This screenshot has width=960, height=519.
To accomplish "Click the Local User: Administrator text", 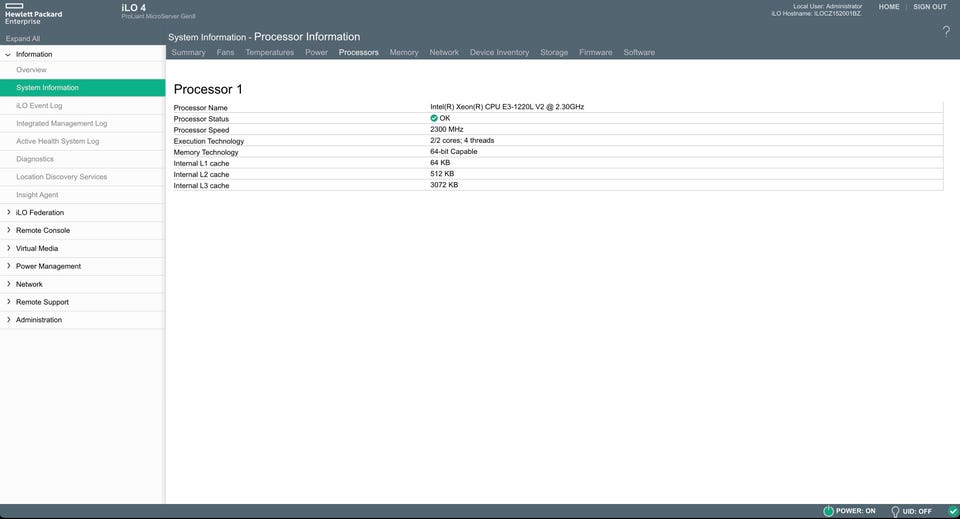I will [x=827, y=6].
